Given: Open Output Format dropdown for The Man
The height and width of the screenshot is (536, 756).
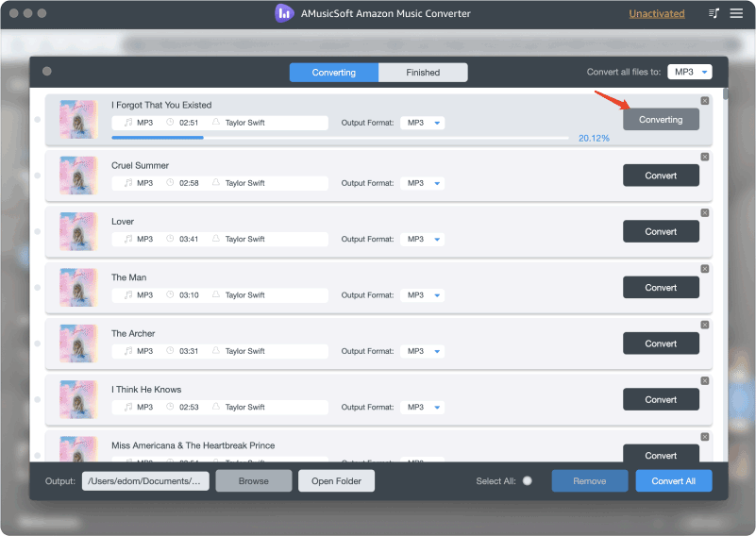Looking at the screenshot, I should (x=422, y=295).
